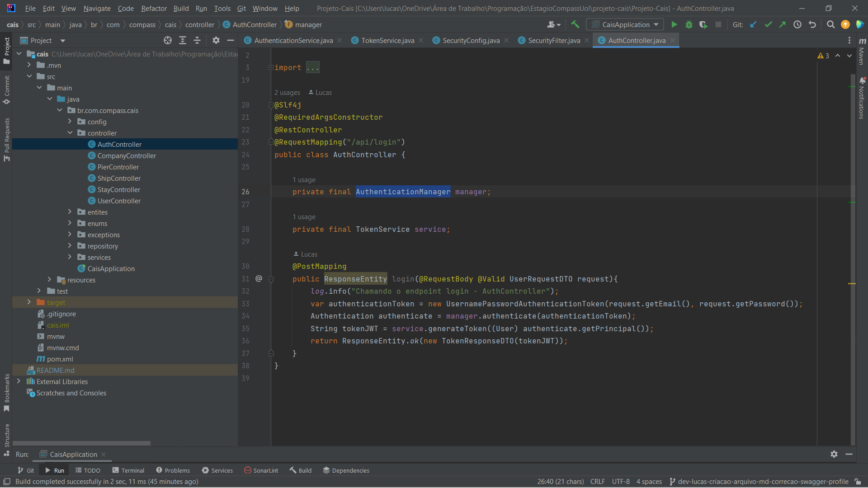Open the Refactor menu
The height and width of the screenshot is (488, 868).
coord(154,8)
